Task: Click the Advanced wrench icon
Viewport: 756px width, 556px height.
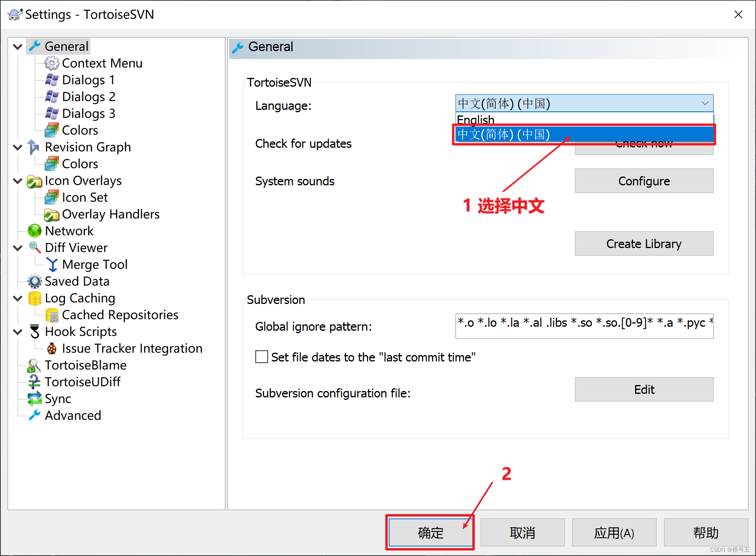Action: pos(35,415)
